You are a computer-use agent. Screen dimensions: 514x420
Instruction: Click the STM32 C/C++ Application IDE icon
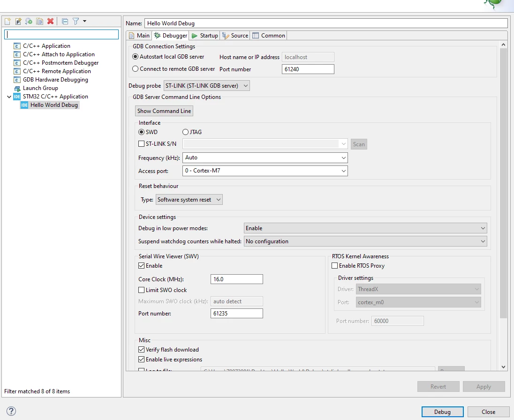click(x=17, y=97)
